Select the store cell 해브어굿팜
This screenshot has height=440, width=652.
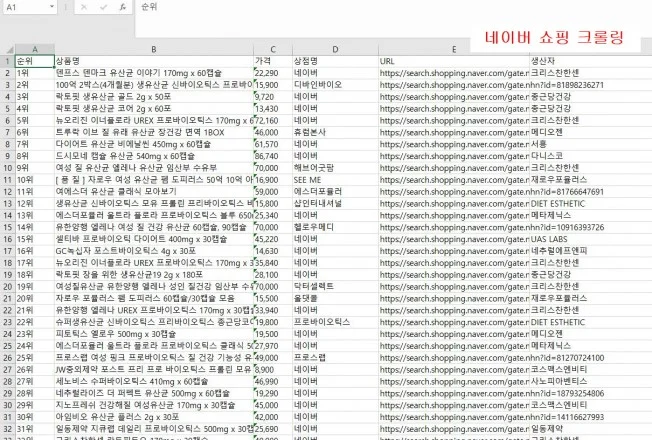(335, 168)
